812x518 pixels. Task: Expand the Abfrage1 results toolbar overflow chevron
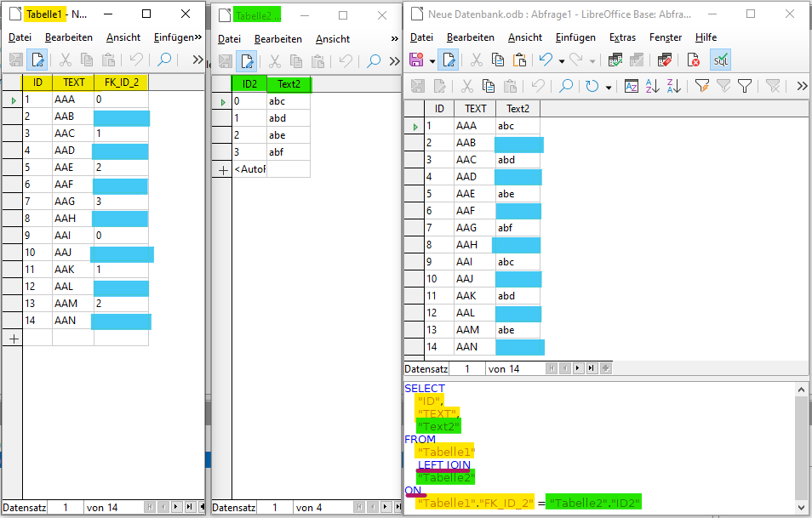802,86
